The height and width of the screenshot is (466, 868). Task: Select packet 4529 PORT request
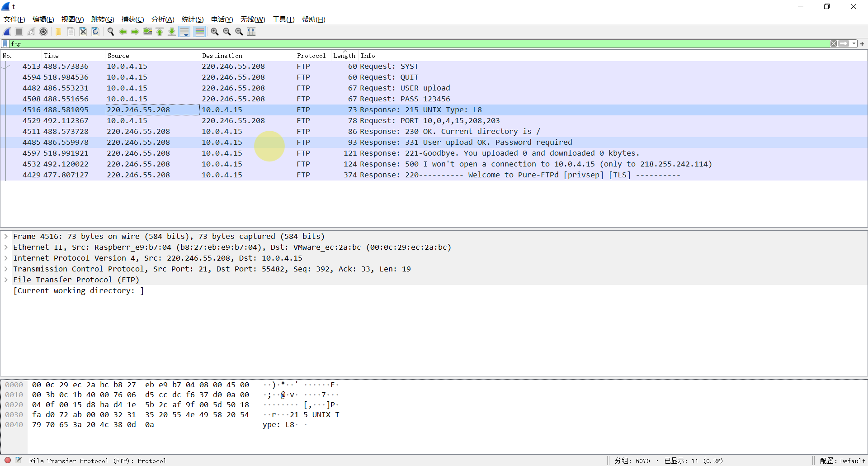click(x=434, y=120)
